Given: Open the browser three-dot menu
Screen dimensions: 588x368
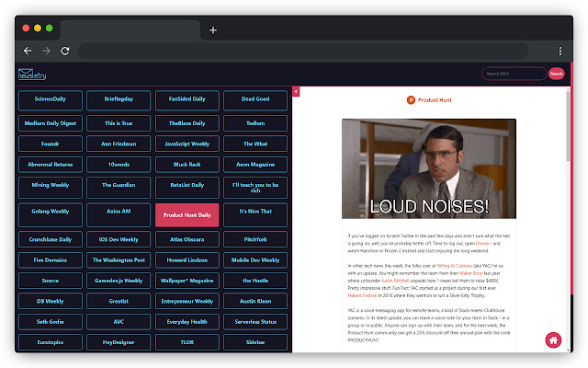Looking at the screenshot, I should (x=560, y=51).
